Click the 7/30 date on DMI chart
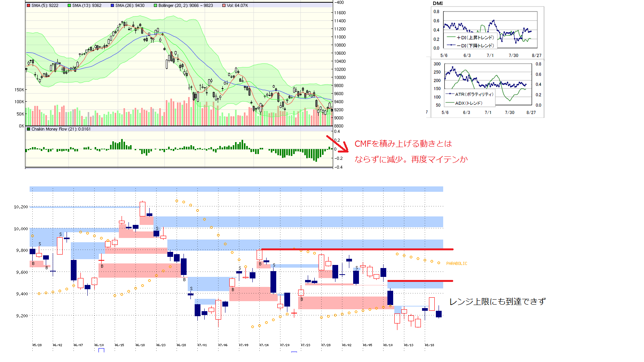Viewport: 644px width, 362px height. click(x=513, y=55)
